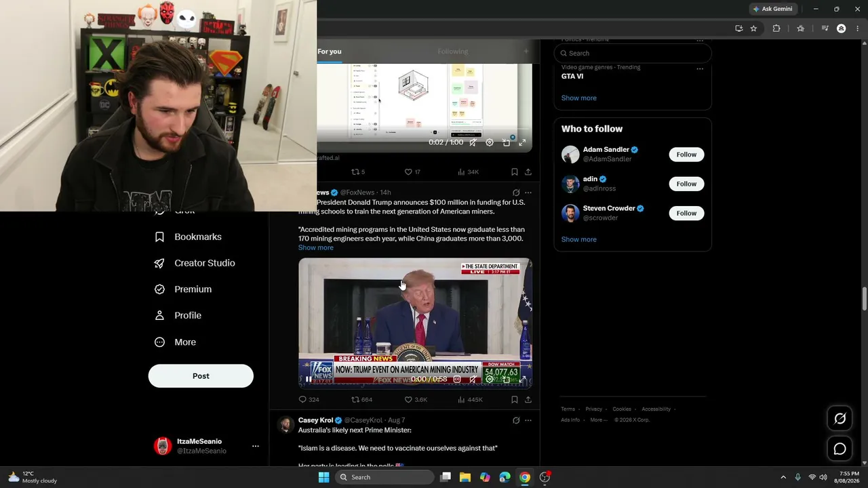Open options for GTA VI trend
Viewport: 868px width, 488px height.
click(700, 68)
